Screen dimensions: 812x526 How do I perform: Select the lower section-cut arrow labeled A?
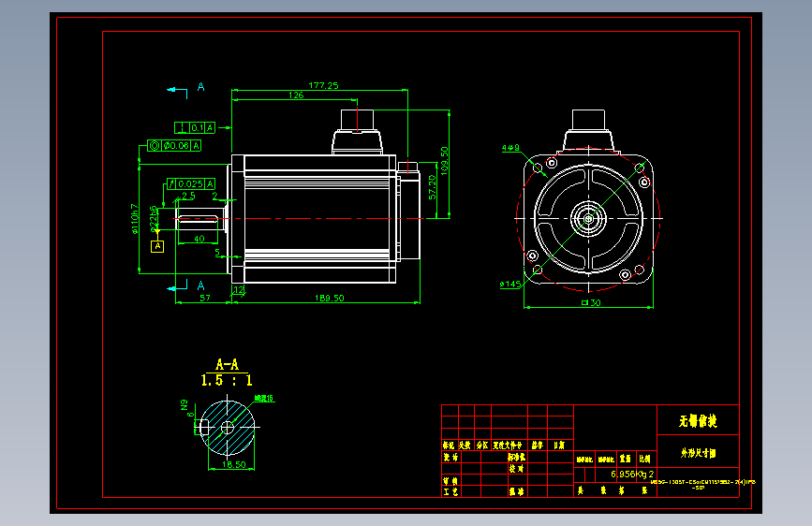[186, 286]
